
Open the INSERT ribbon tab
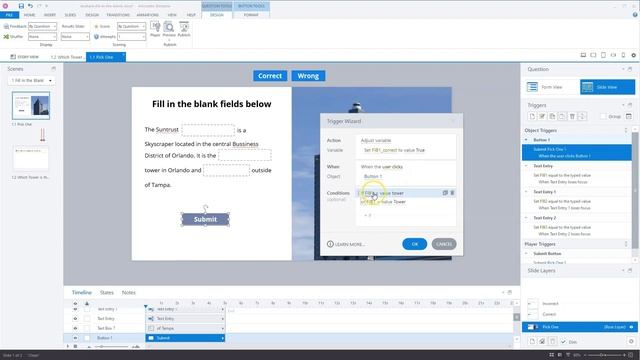50,15
